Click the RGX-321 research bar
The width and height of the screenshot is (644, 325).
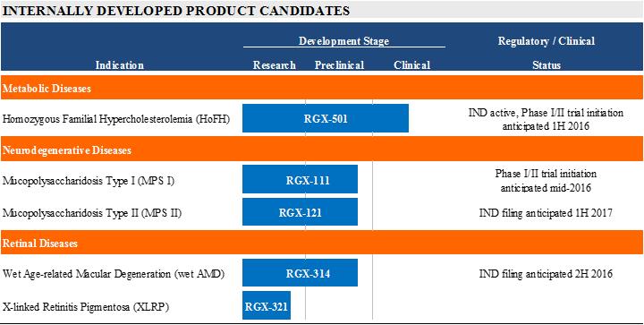[267, 305]
